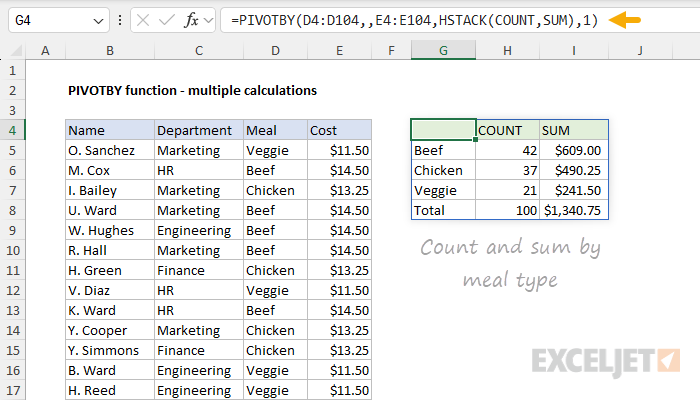
Task: Click the 'Veggie' row label in pivot result
Action: point(443,191)
